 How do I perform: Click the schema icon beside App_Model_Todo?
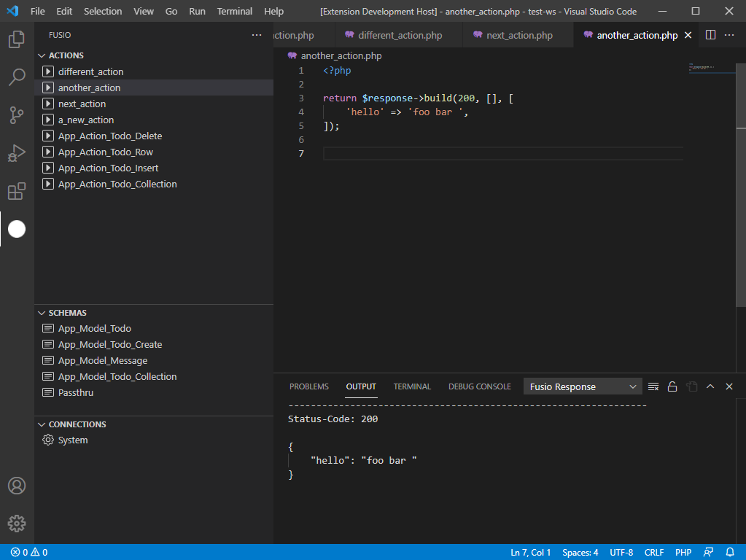(x=47, y=328)
